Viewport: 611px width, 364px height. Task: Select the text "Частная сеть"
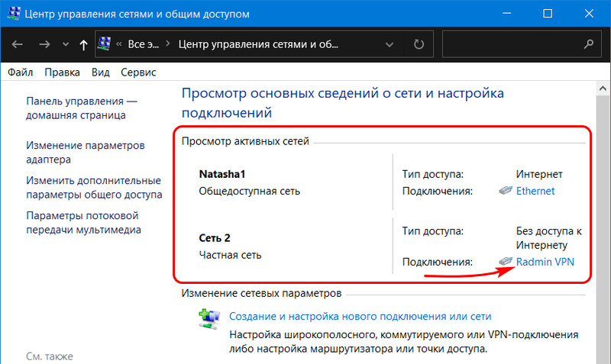click(x=230, y=255)
